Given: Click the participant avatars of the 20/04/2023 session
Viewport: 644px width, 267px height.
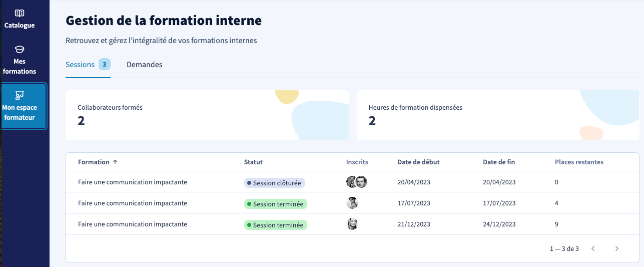Looking at the screenshot, I should [357, 182].
